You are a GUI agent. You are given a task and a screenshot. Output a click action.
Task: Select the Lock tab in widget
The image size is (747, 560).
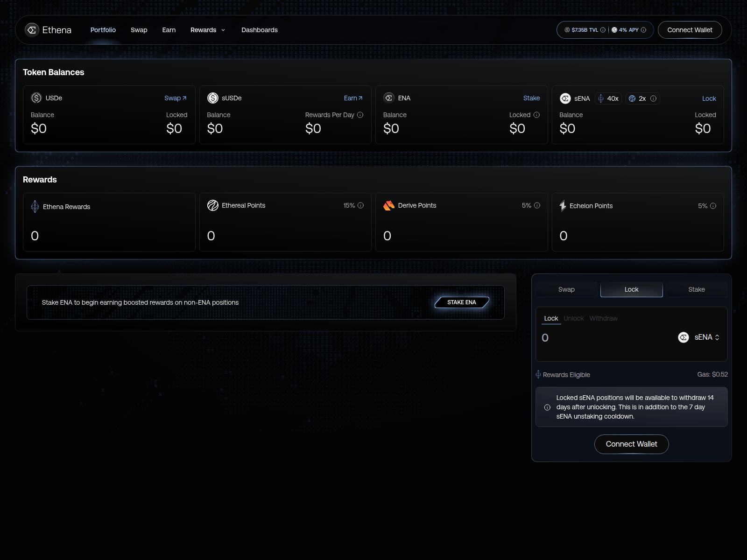tap(632, 289)
